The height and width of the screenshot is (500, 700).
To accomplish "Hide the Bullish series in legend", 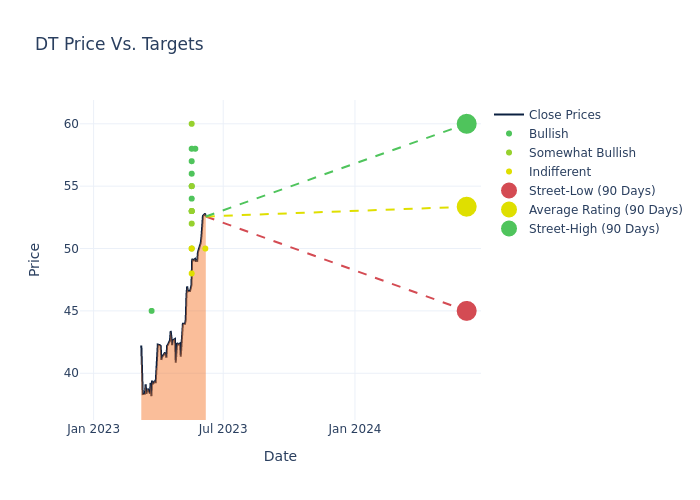I will (x=548, y=134).
